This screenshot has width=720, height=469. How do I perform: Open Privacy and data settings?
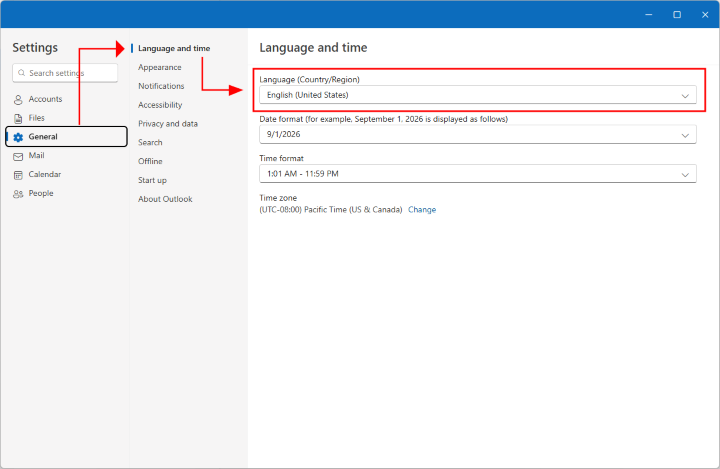[x=168, y=124]
